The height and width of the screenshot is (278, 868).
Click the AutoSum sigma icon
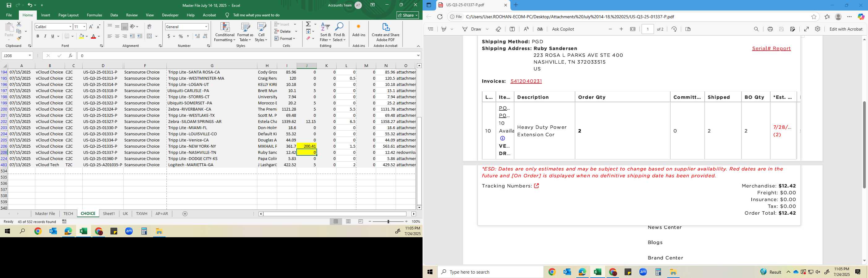click(x=308, y=24)
